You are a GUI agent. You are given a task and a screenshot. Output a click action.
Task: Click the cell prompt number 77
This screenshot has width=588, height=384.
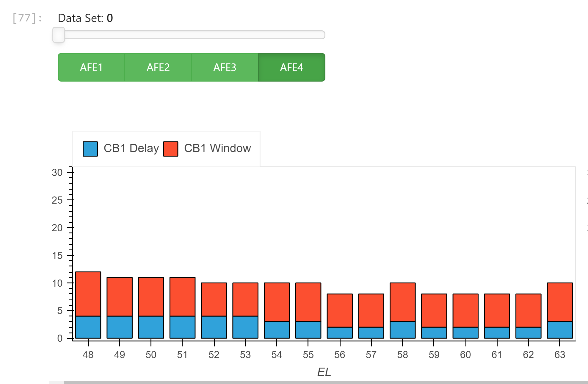[26, 18]
